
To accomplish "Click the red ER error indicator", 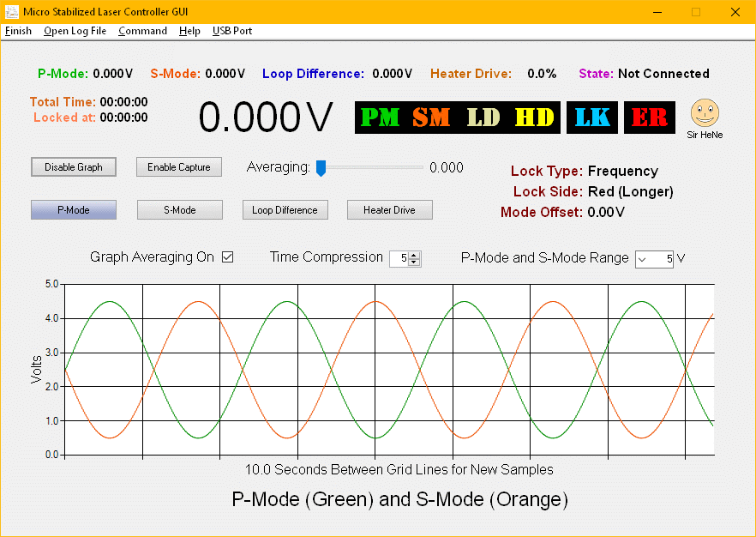I will pos(649,118).
